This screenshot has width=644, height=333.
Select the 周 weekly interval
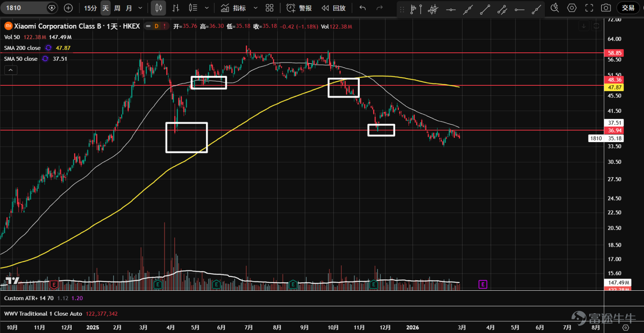click(117, 8)
